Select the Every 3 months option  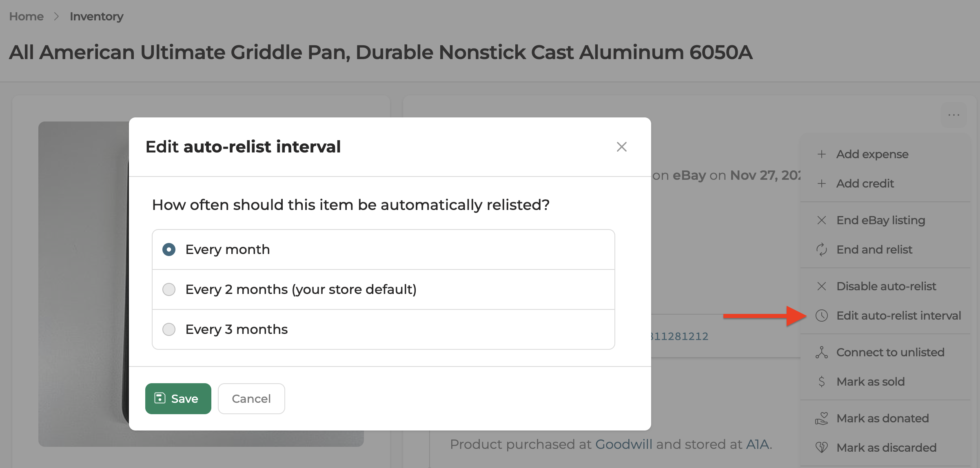(169, 329)
